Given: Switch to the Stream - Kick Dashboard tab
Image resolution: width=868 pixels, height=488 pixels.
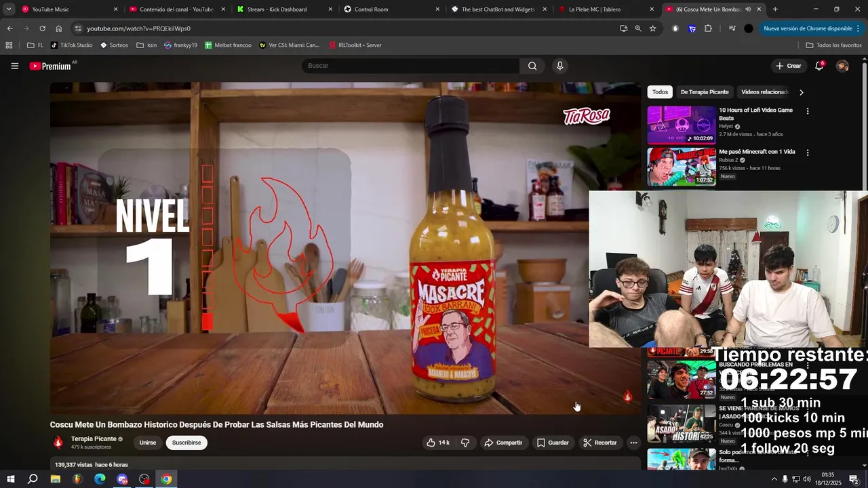Looking at the screenshot, I should (x=285, y=9).
